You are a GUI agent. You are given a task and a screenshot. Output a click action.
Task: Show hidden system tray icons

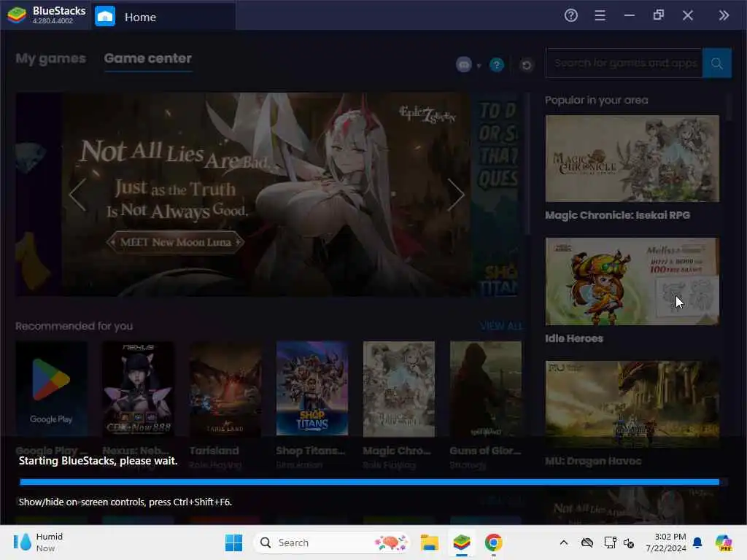click(564, 542)
